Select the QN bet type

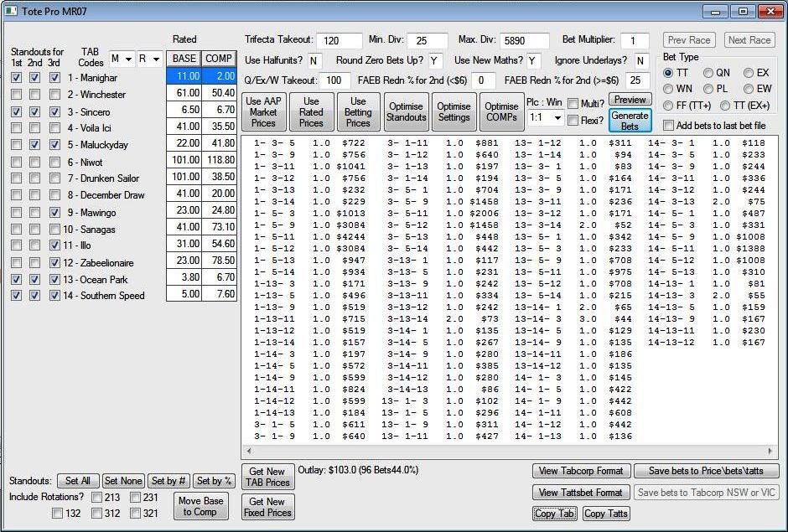(708, 74)
